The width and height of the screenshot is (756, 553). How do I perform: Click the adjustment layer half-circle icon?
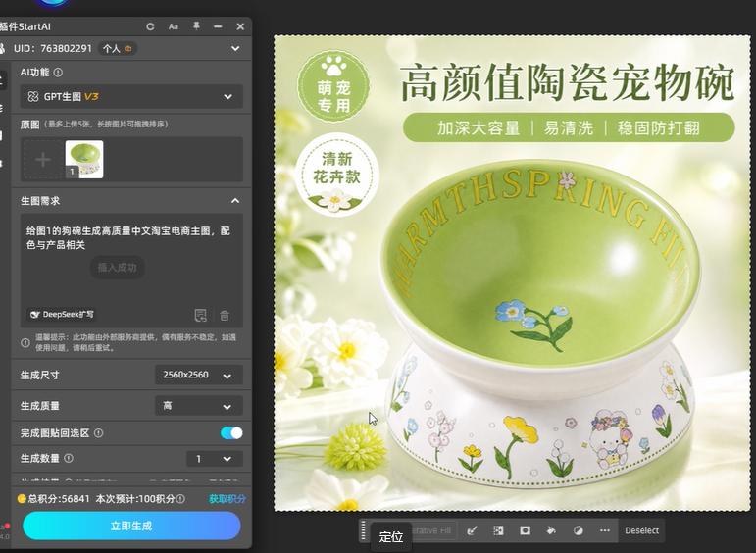(x=579, y=530)
